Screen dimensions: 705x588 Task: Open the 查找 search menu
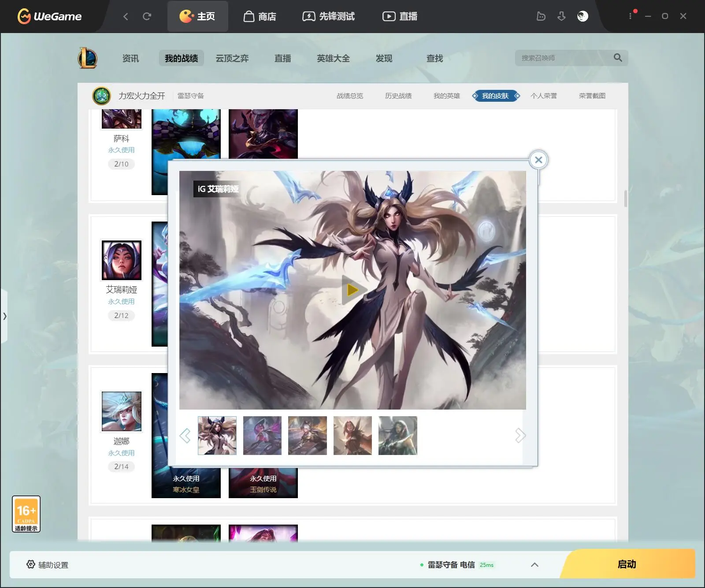434,58
